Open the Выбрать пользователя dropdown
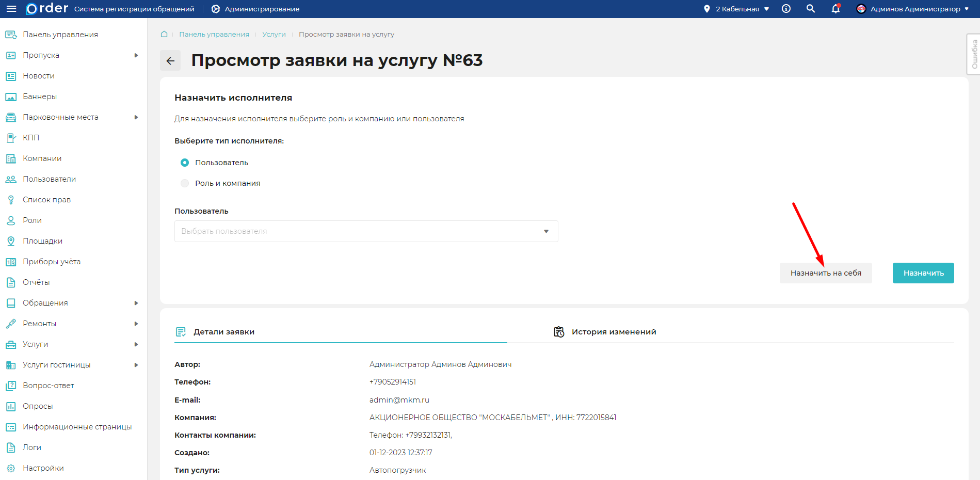 (x=366, y=231)
